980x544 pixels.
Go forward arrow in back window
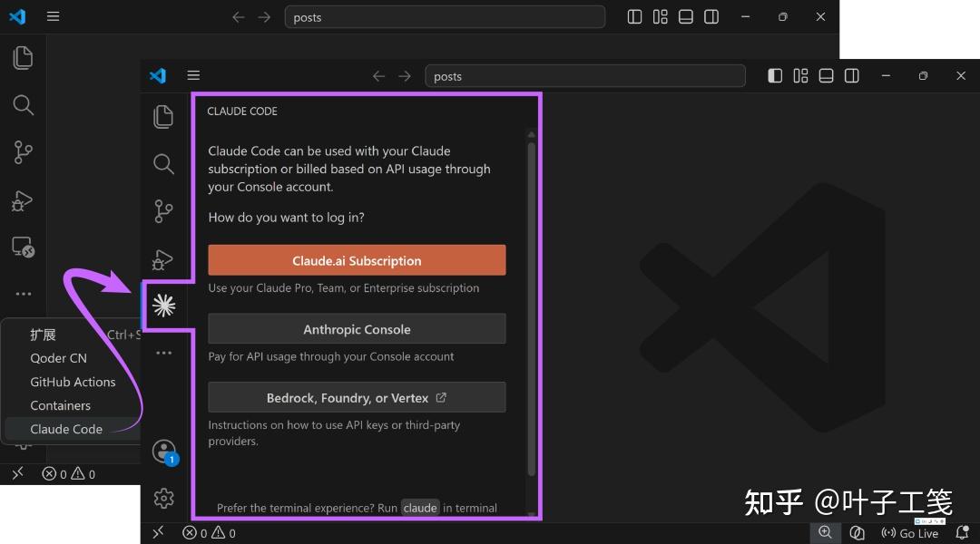[264, 17]
